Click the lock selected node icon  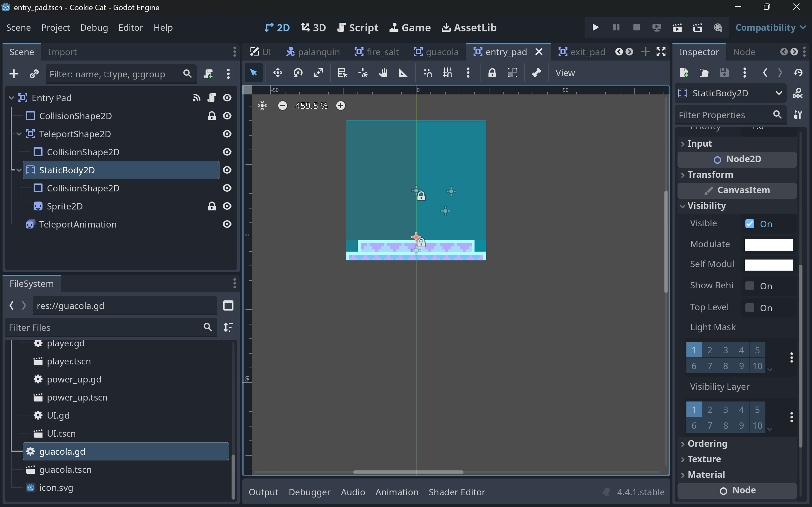pyautogui.click(x=492, y=73)
